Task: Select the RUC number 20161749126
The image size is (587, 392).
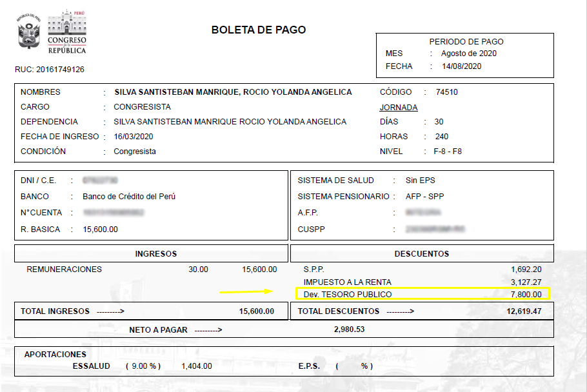Action: [x=60, y=70]
